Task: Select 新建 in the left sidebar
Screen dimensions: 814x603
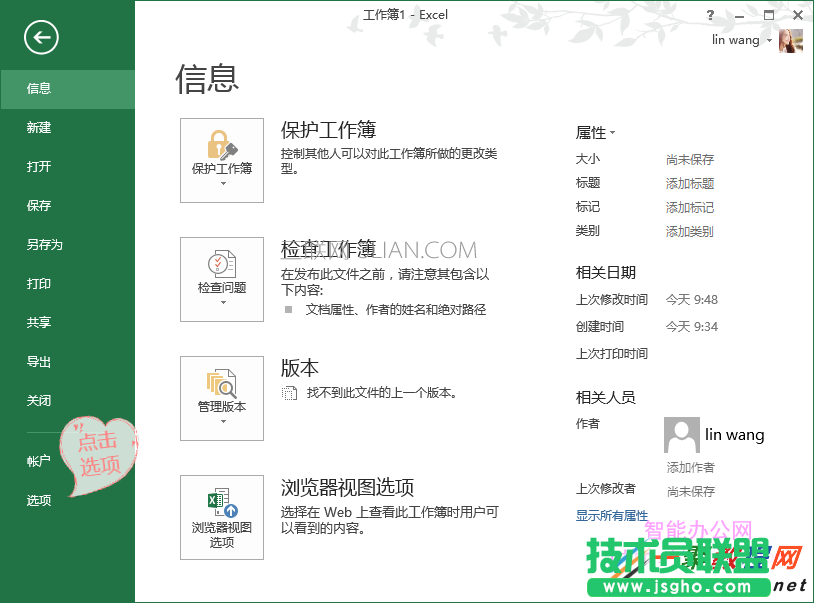Action: (x=39, y=128)
